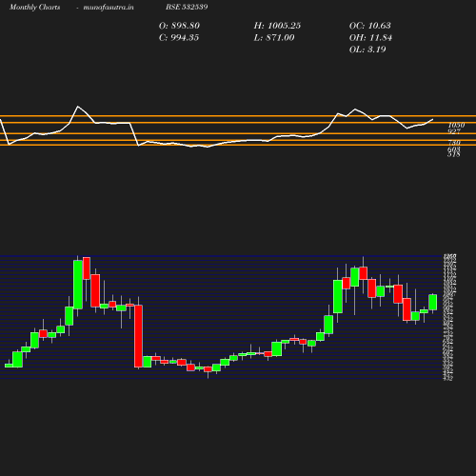Click the munafasutra.in label
Image resolution: width=476 pixels, height=476 pixels.
[x=109, y=8]
